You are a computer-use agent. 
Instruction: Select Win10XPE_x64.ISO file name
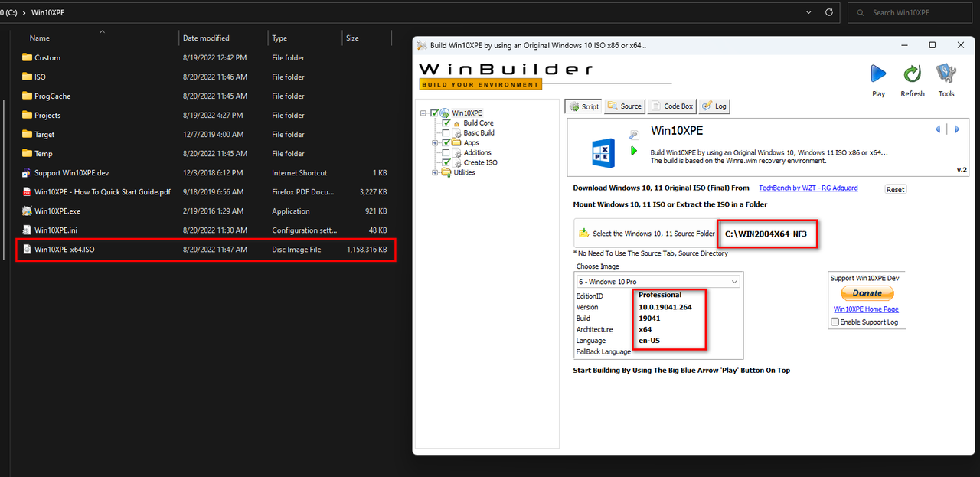pyautogui.click(x=64, y=249)
